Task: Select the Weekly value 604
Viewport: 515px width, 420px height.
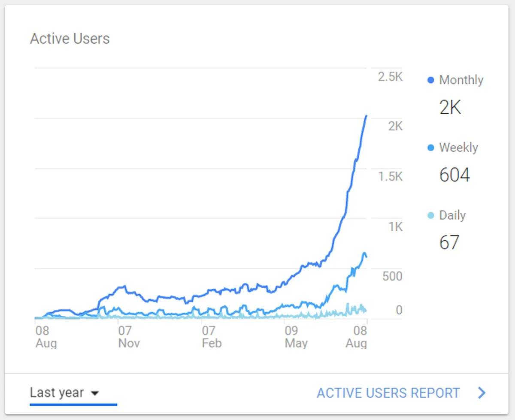Action: coord(454,175)
